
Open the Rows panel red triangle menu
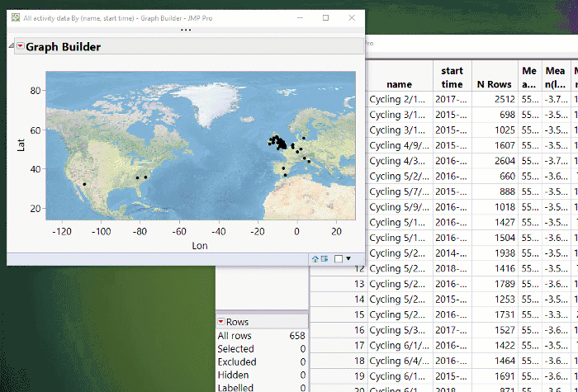pos(220,322)
